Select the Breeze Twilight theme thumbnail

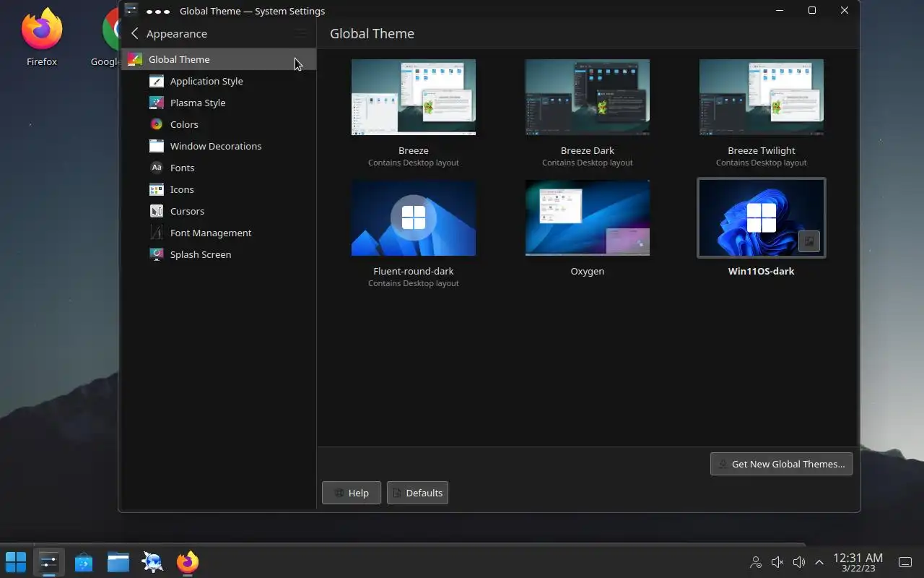pos(762,97)
